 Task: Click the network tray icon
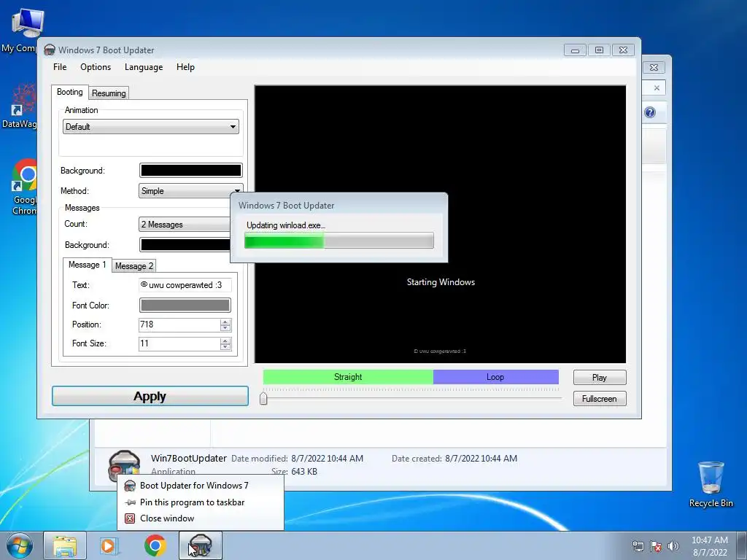tap(638, 546)
